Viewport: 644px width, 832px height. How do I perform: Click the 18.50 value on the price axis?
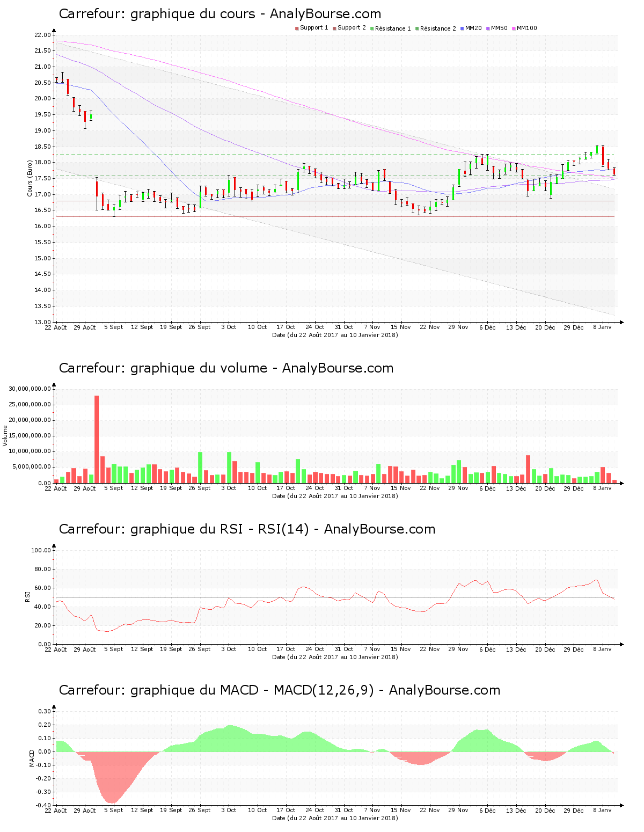tap(42, 147)
